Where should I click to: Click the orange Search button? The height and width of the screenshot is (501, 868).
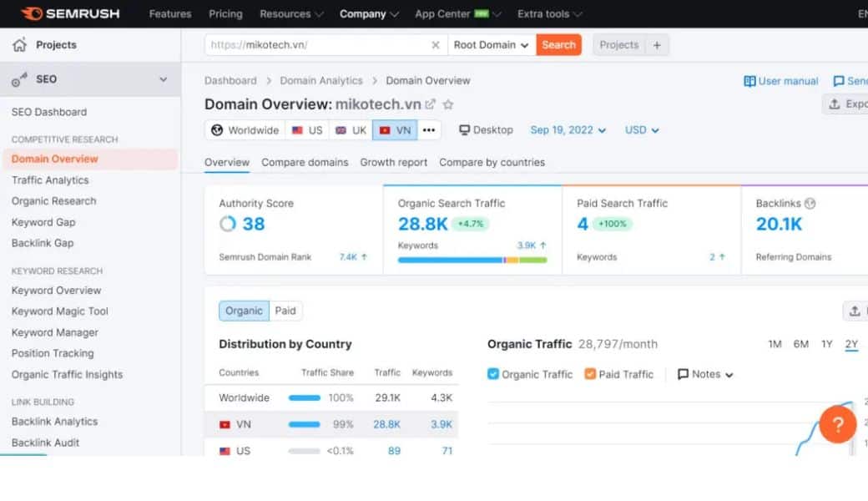point(558,45)
